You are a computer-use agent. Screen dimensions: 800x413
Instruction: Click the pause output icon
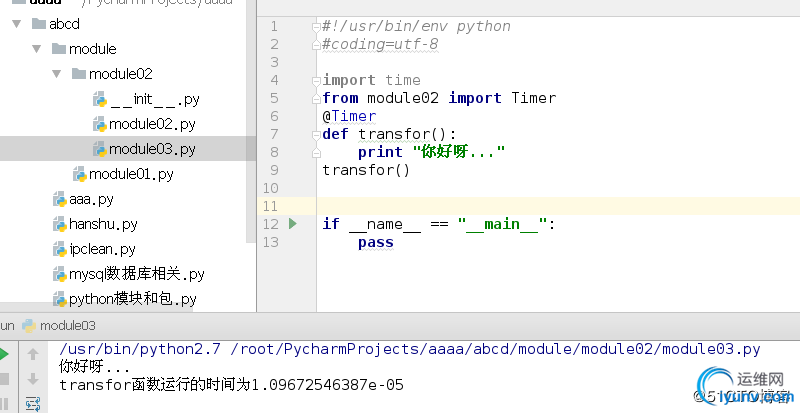(x=4, y=403)
